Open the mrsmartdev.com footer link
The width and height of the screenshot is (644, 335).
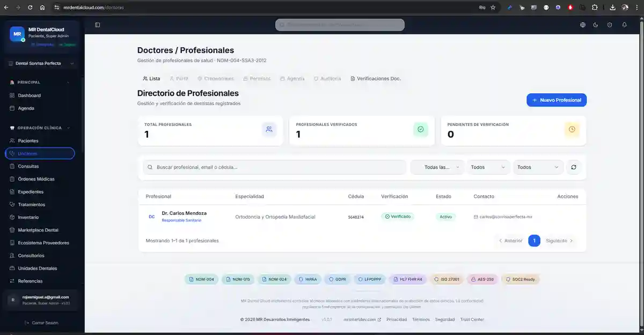362,319
